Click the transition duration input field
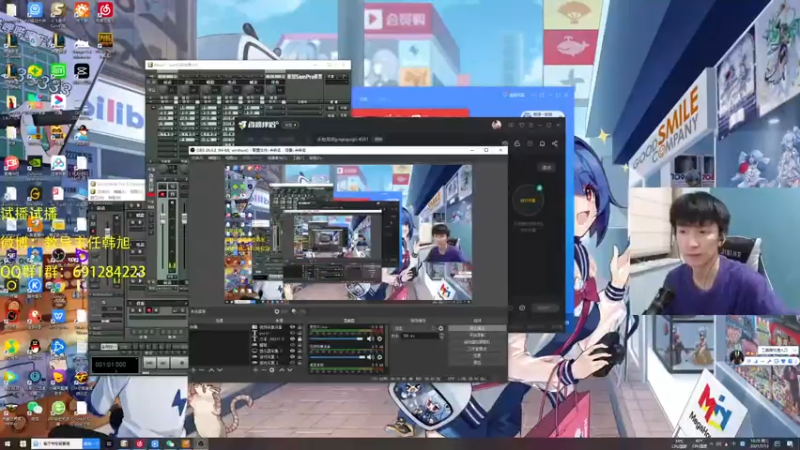Image resolution: width=800 pixels, height=450 pixels. coord(419,336)
